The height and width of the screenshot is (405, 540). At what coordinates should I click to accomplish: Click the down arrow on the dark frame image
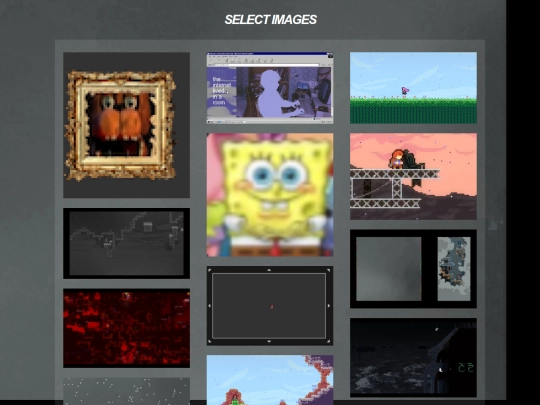(269, 341)
